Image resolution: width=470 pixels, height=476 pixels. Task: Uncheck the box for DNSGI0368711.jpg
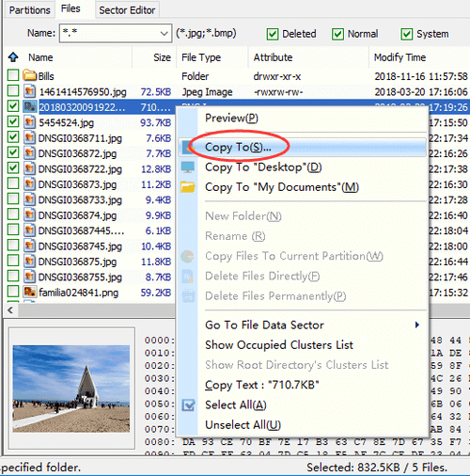pyautogui.click(x=13, y=137)
